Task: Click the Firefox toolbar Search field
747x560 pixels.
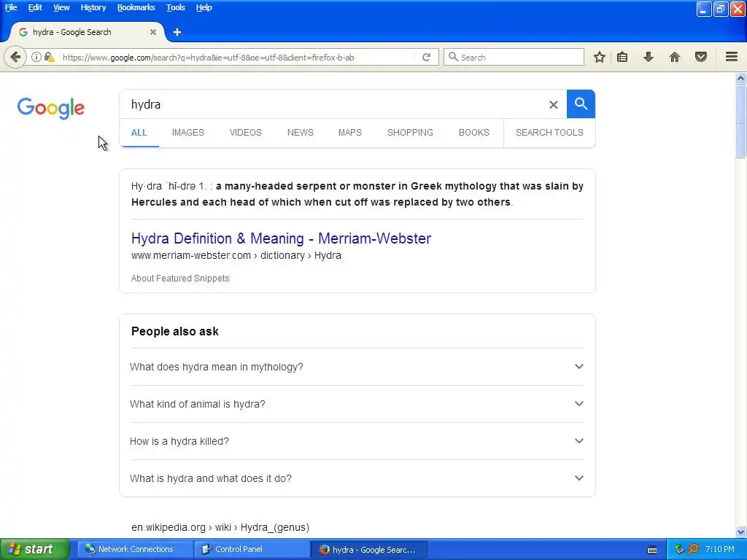Action: click(514, 57)
